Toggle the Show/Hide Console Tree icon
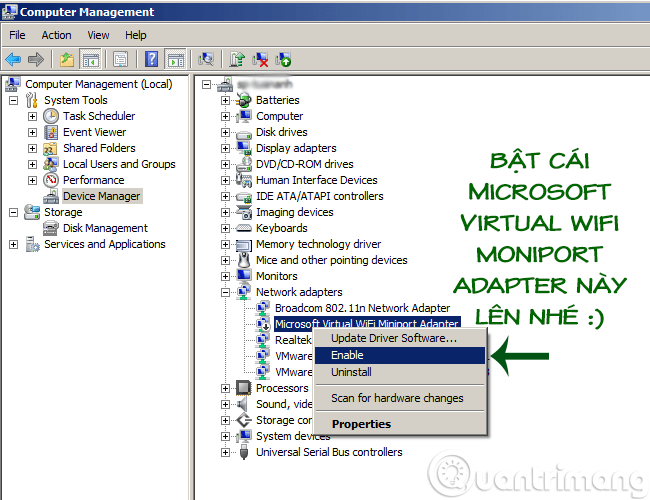The height and width of the screenshot is (500, 650). (90, 60)
